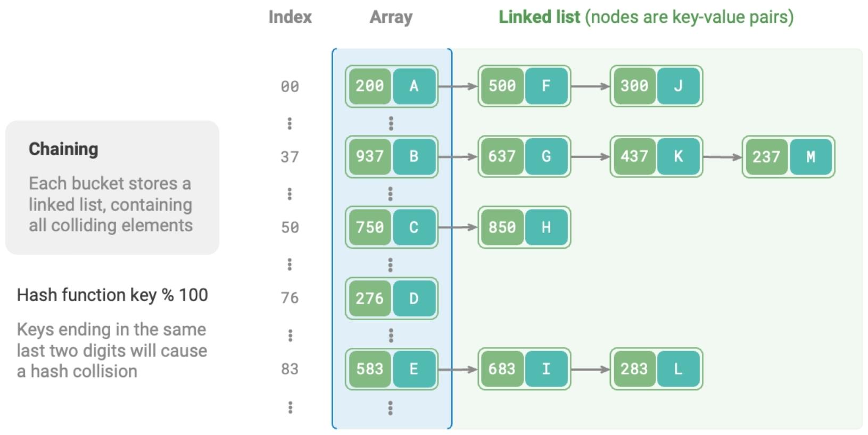The image size is (868, 435).
Task: Select the value cell labeled G
Action: pyautogui.click(x=546, y=156)
